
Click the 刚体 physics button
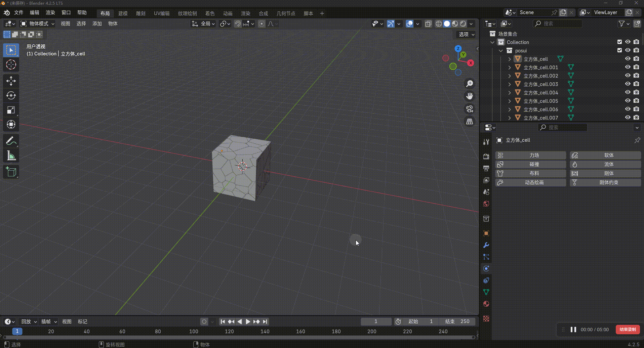(605, 174)
